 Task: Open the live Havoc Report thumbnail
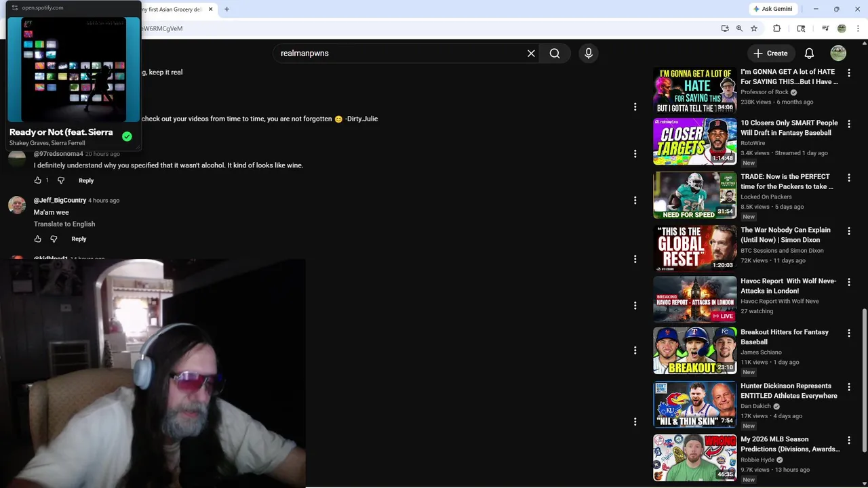pos(694,299)
